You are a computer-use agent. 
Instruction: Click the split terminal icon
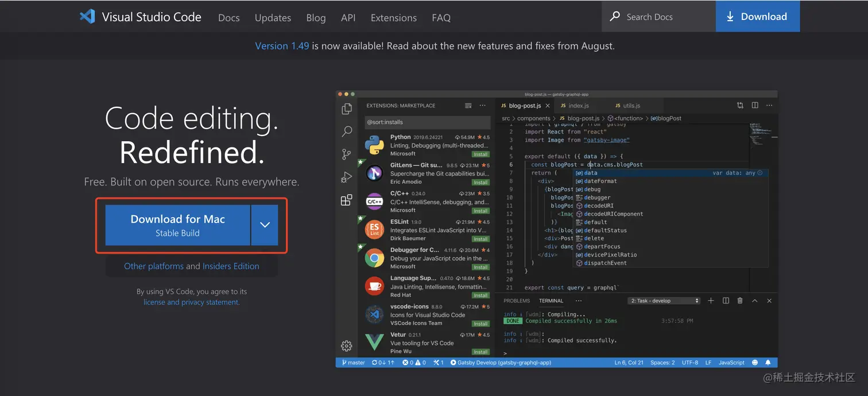coord(726,301)
